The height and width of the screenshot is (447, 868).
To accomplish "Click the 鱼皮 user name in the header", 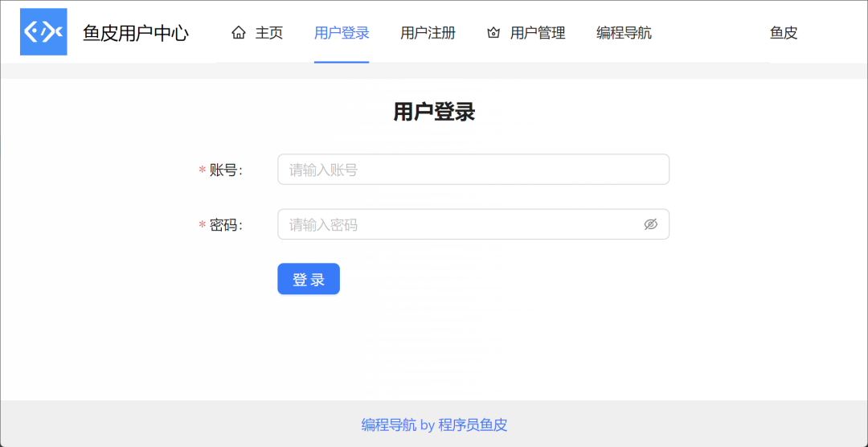I will [x=784, y=33].
